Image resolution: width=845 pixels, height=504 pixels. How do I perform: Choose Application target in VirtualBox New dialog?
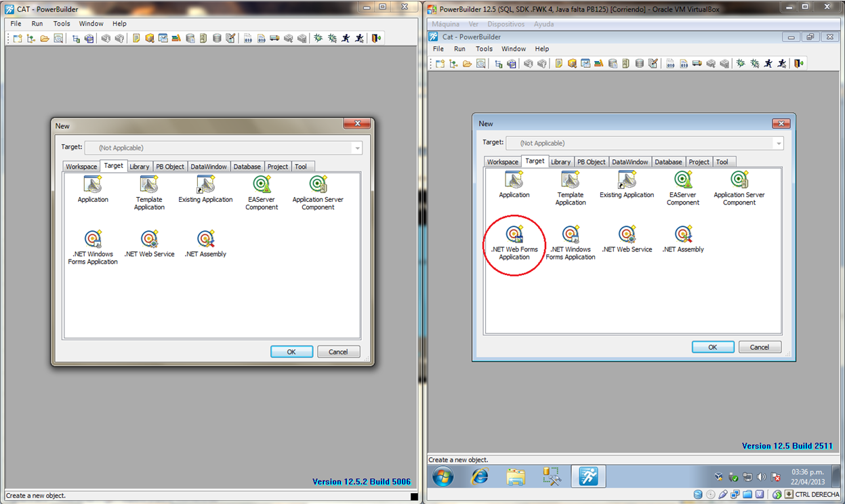514,185
